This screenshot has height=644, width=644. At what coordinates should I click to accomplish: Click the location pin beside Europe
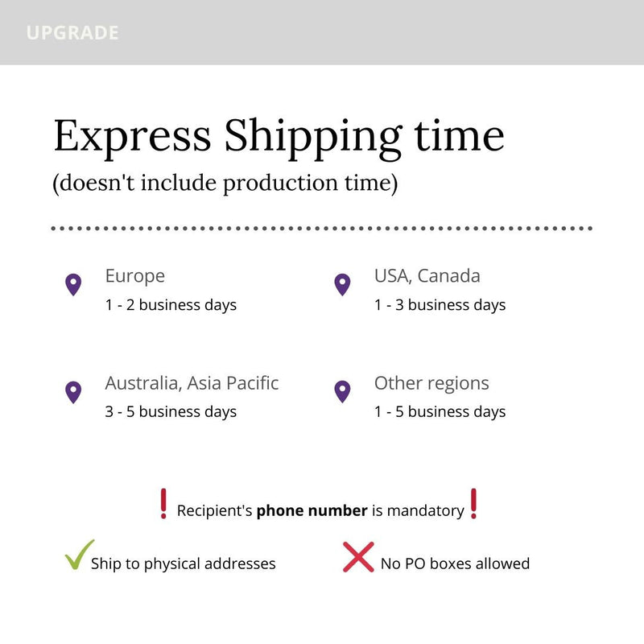[73, 284]
